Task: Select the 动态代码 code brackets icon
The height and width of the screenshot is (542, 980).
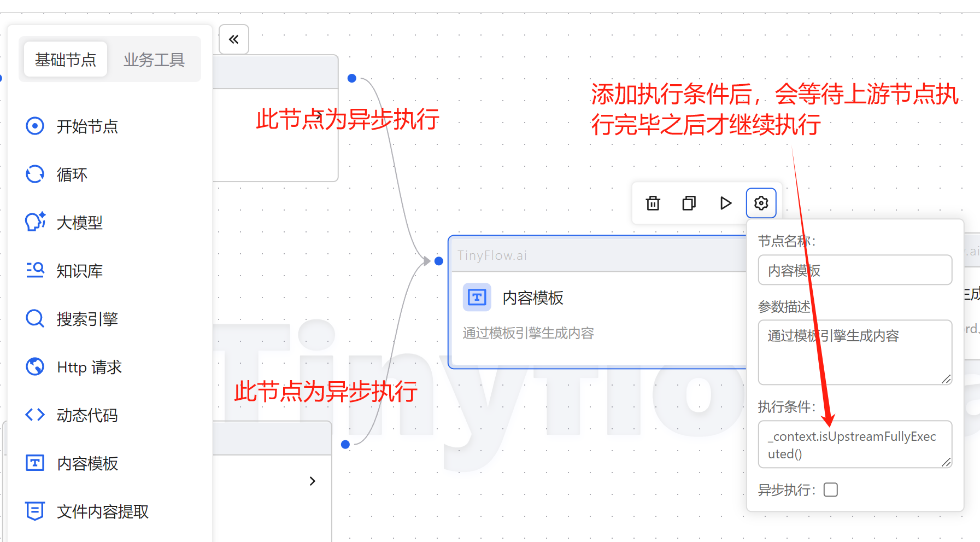Action: tap(35, 415)
